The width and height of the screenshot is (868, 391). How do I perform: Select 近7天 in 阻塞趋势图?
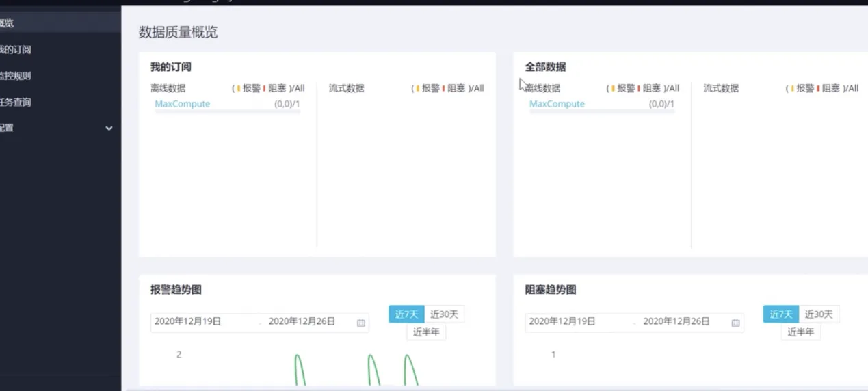point(780,314)
